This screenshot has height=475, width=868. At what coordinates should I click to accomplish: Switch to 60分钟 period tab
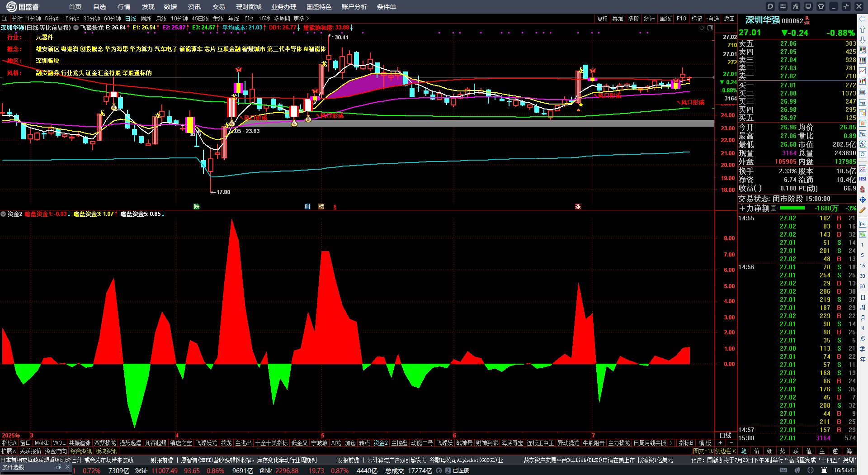coord(113,19)
